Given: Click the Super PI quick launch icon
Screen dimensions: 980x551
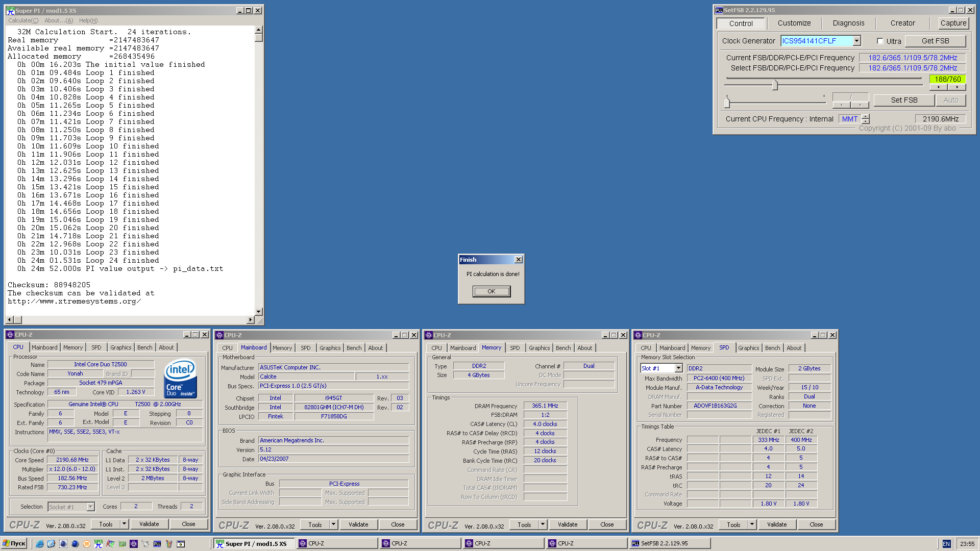Looking at the screenshot, I should coord(99,544).
